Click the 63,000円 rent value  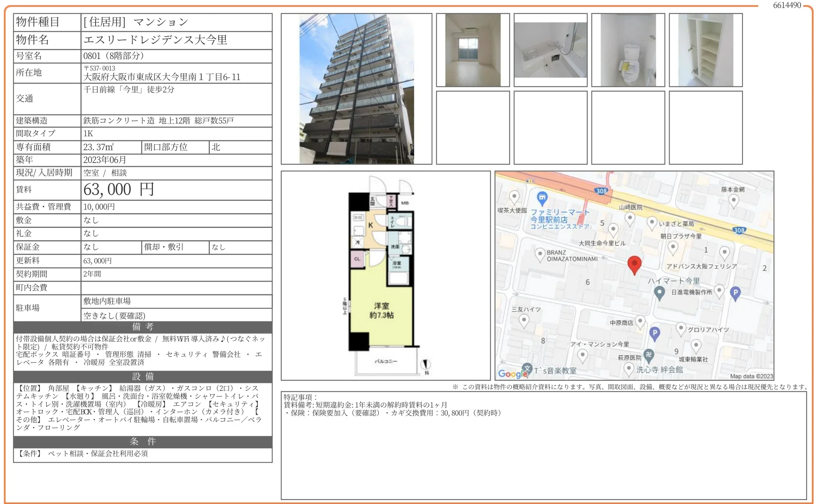(119, 190)
